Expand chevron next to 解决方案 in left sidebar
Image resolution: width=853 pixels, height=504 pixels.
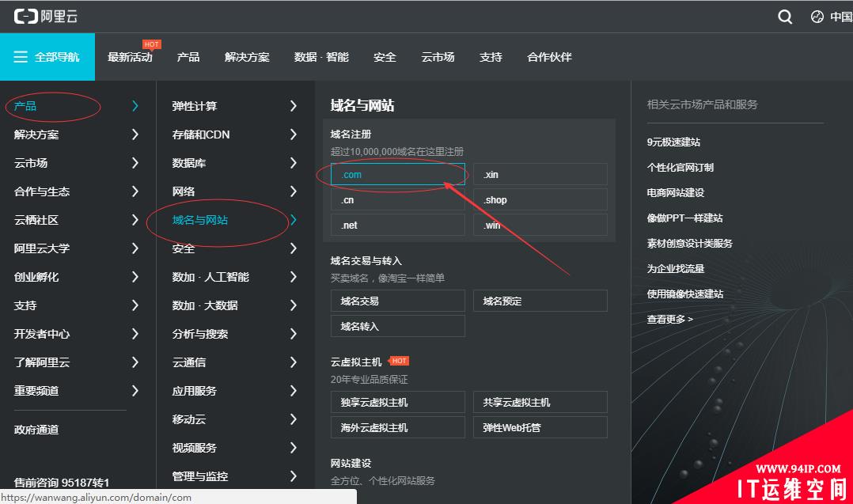(135, 135)
